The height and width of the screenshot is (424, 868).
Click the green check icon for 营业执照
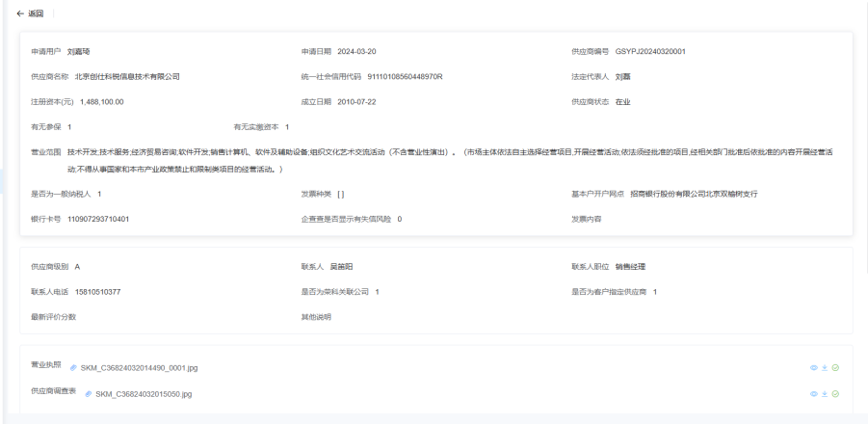click(x=835, y=368)
